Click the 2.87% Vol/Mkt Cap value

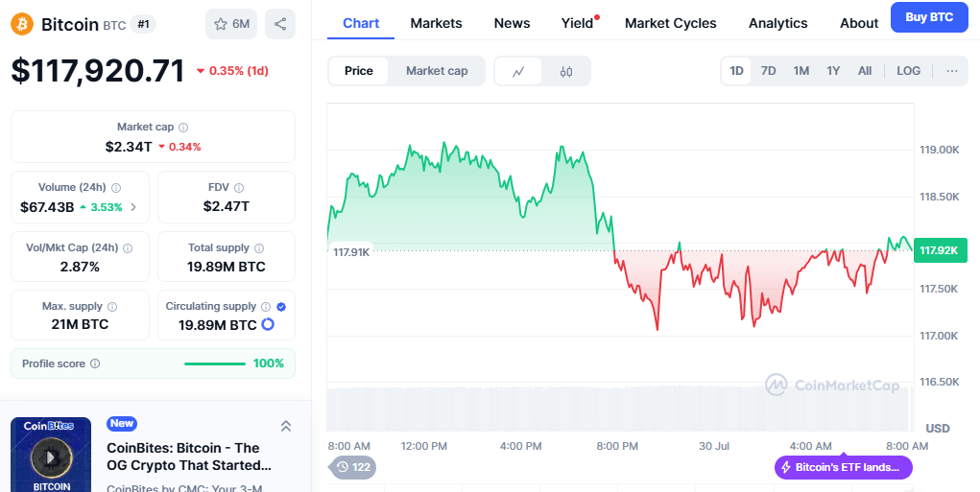80,267
